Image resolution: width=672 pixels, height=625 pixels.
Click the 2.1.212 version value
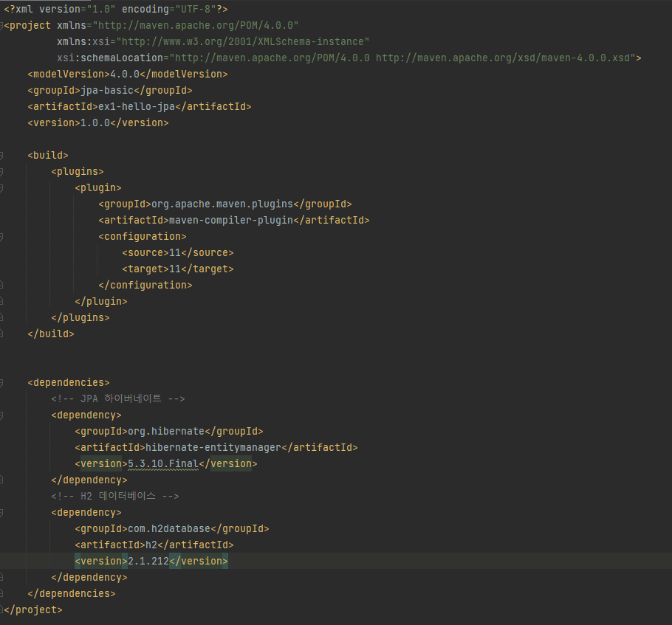(x=148, y=562)
